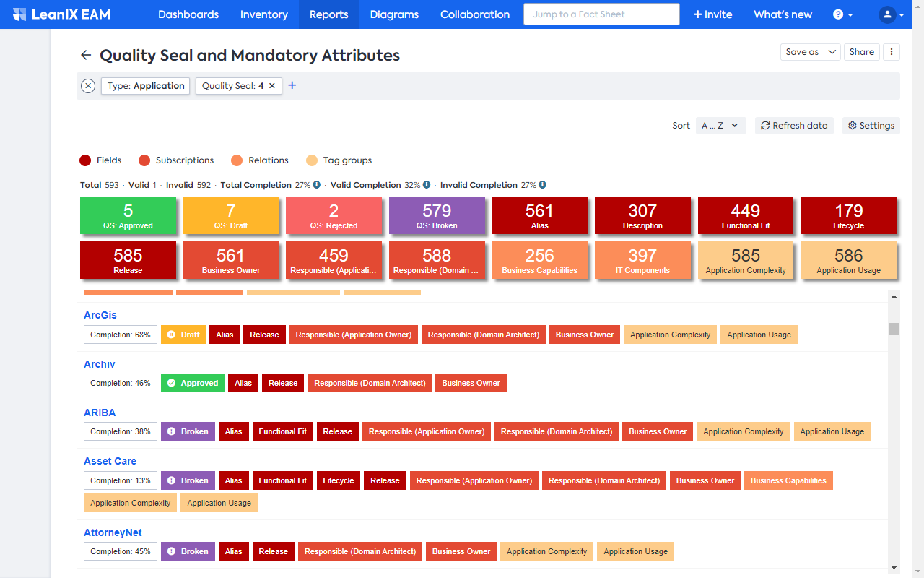Click Lifecycle tag on Asset Care

[x=339, y=480]
